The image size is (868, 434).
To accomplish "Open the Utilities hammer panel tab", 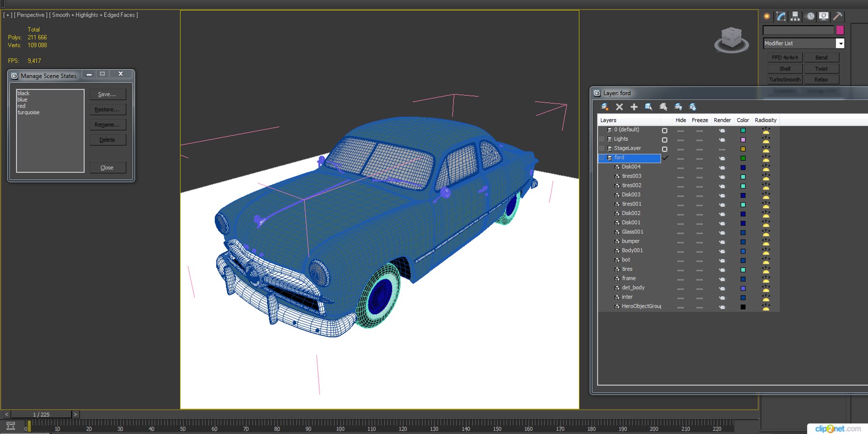I will pos(838,16).
